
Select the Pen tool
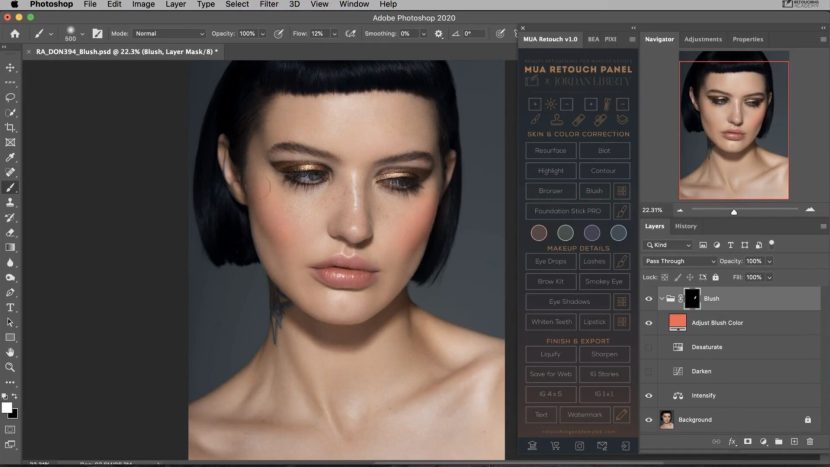[x=10, y=292]
